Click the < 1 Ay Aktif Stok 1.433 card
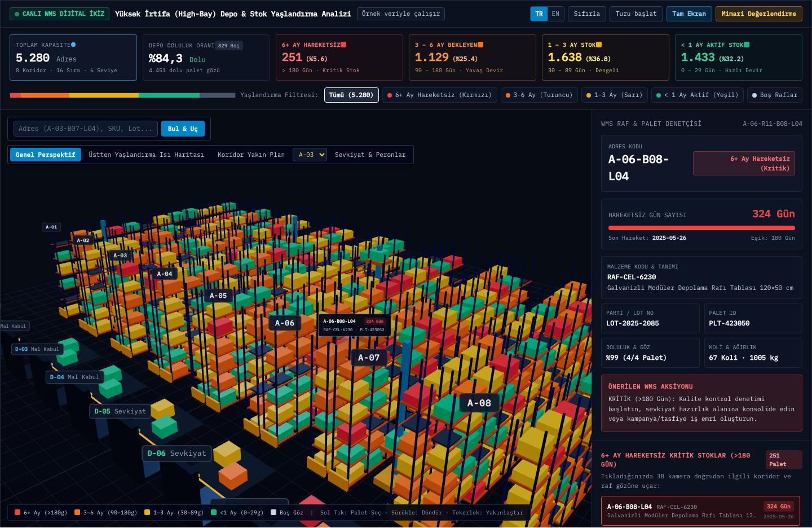Image resolution: width=812 pixels, height=528 pixels. (739, 58)
